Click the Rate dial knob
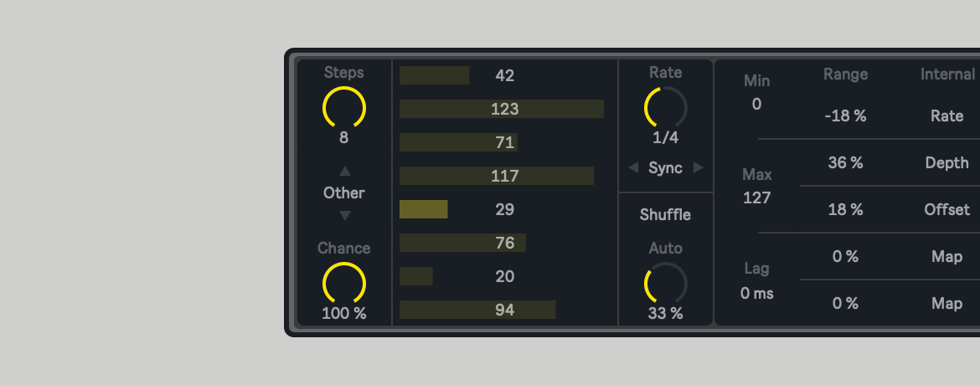This screenshot has width=980, height=385. pyautogui.click(x=666, y=108)
